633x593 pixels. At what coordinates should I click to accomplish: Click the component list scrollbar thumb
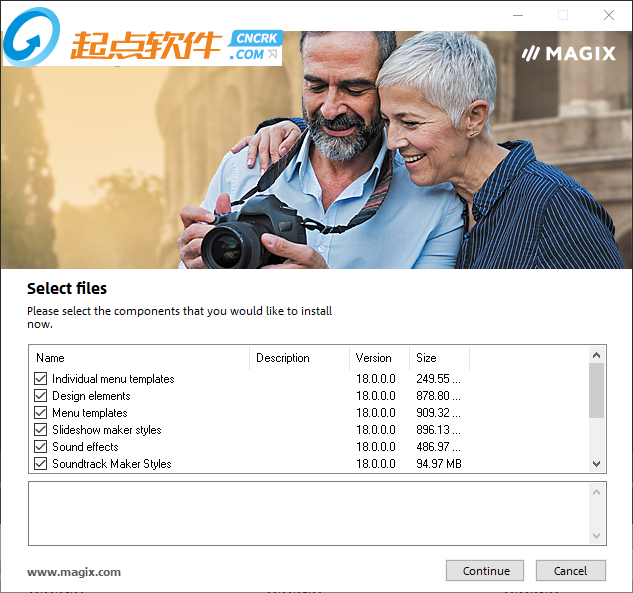tap(597, 391)
